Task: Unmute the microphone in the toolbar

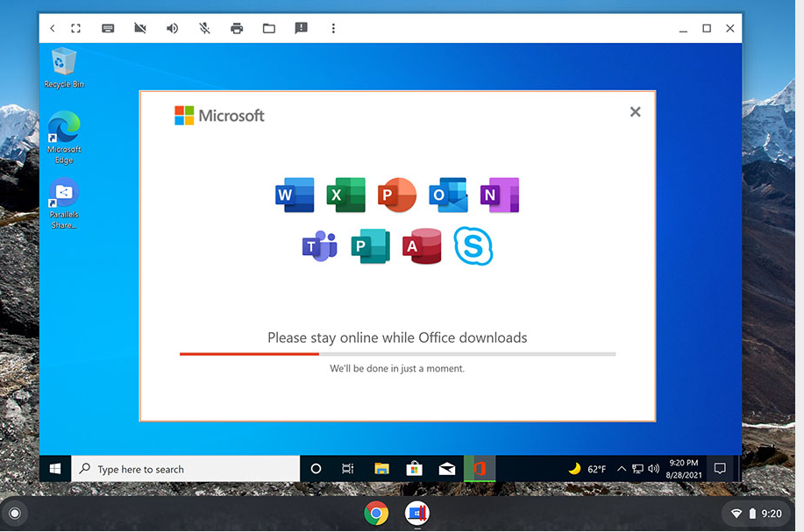Action: [204, 28]
